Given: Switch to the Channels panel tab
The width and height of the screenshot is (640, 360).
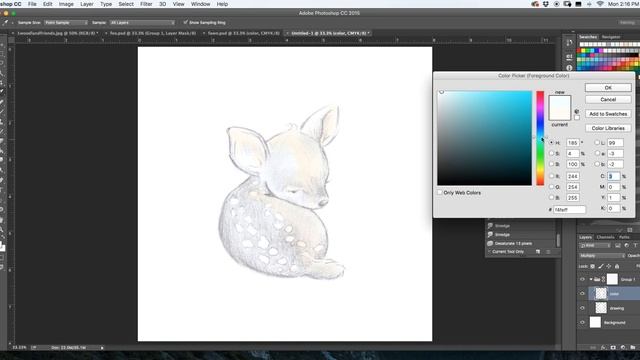Looking at the screenshot, I should [x=605, y=237].
